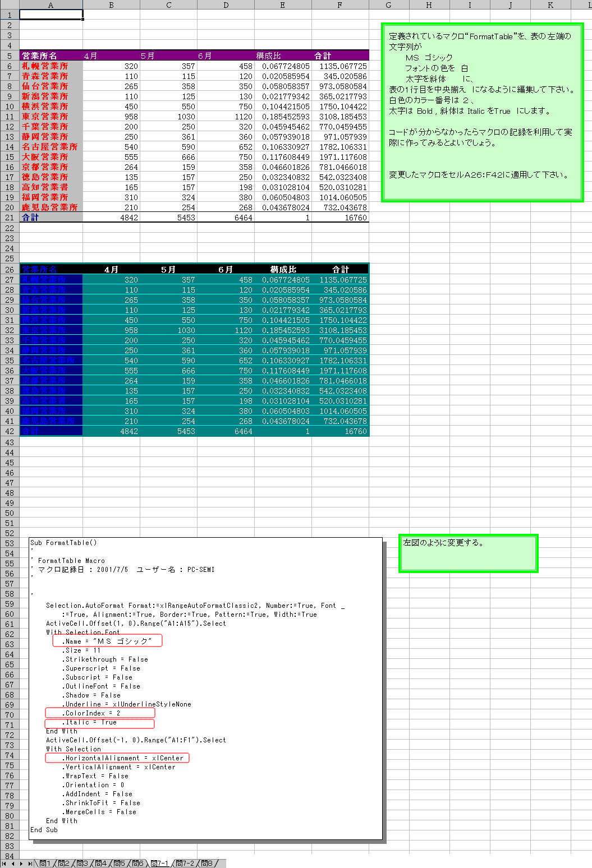This screenshot has height=868, width=592.
Task: Click the 合計 header cell F5
Action: [x=339, y=56]
